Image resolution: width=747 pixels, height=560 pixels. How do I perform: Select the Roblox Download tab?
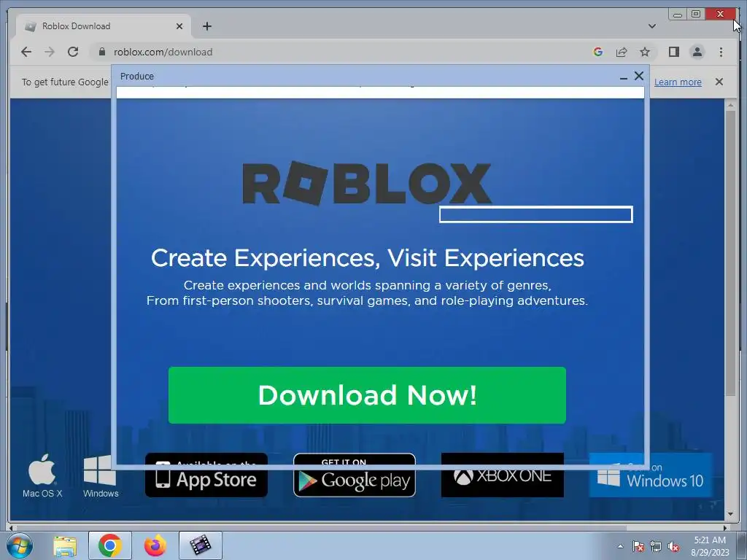pyautogui.click(x=104, y=26)
